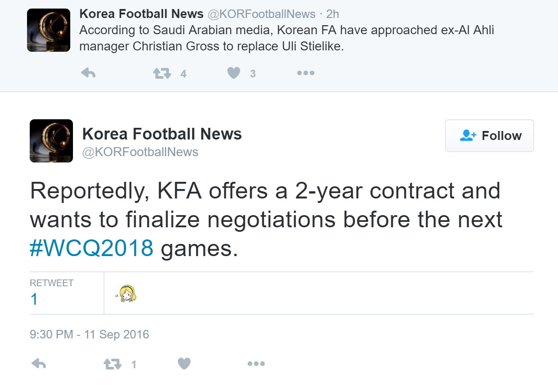Open more options on the top tweet

pyautogui.click(x=306, y=73)
